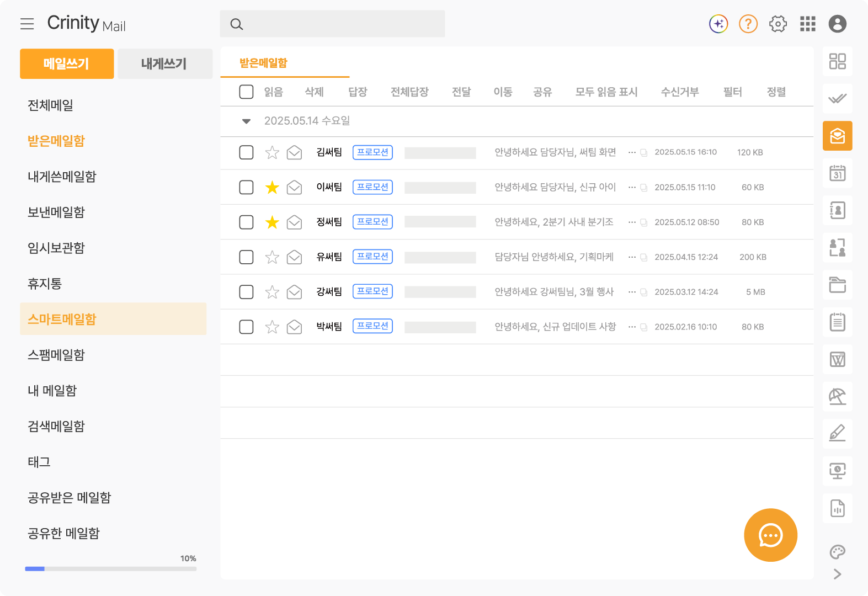The image size is (868, 596).
Task: Open the notepad board icon in sidebar
Action: [x=838, y=322]
